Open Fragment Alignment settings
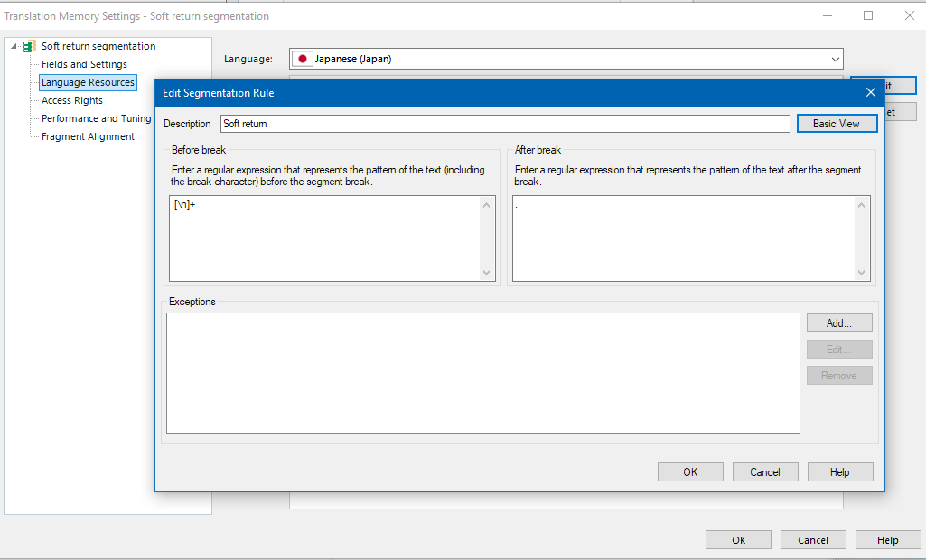 click(x=88, y=136)
